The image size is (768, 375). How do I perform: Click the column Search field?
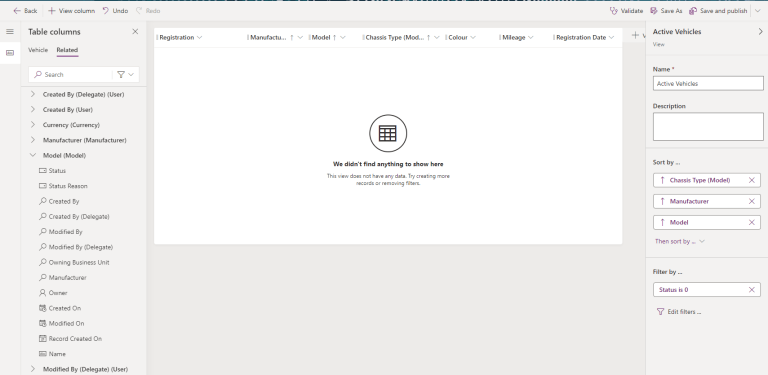[71, 74]
